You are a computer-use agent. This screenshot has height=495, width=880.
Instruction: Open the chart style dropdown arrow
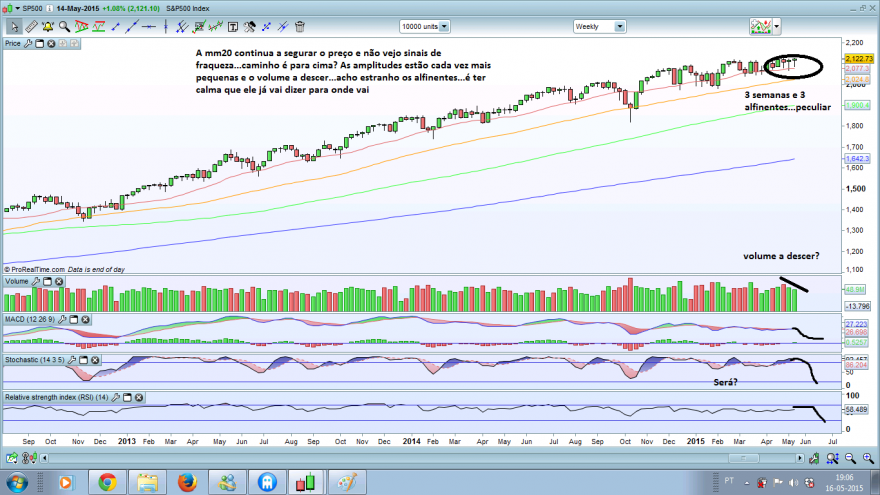pyautogui.click(x=777, y=26)
